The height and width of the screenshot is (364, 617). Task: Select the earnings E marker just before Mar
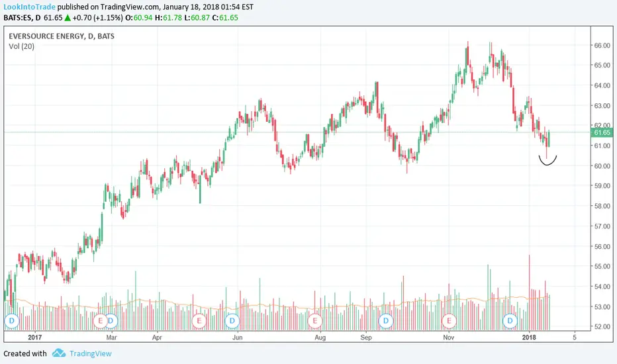(100, 321)
